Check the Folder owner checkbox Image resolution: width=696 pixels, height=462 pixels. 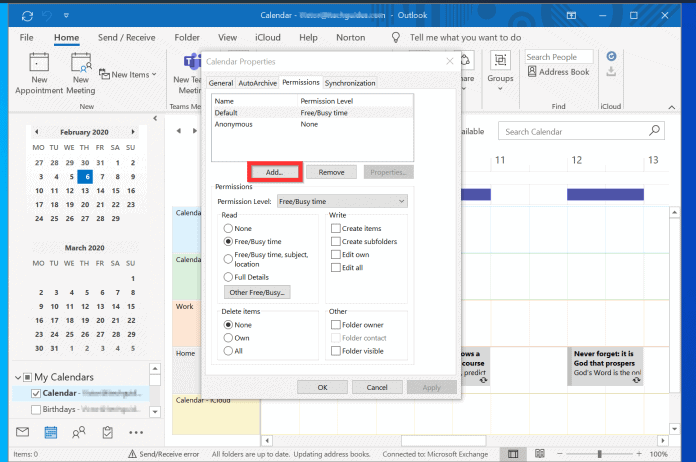[336, 325]
